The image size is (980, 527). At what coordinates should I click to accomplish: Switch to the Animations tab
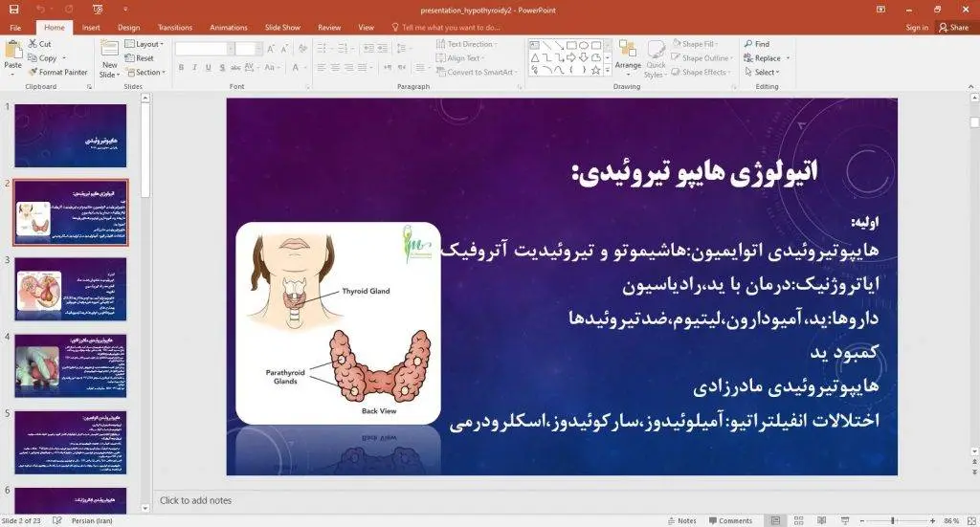click(229, 28)
